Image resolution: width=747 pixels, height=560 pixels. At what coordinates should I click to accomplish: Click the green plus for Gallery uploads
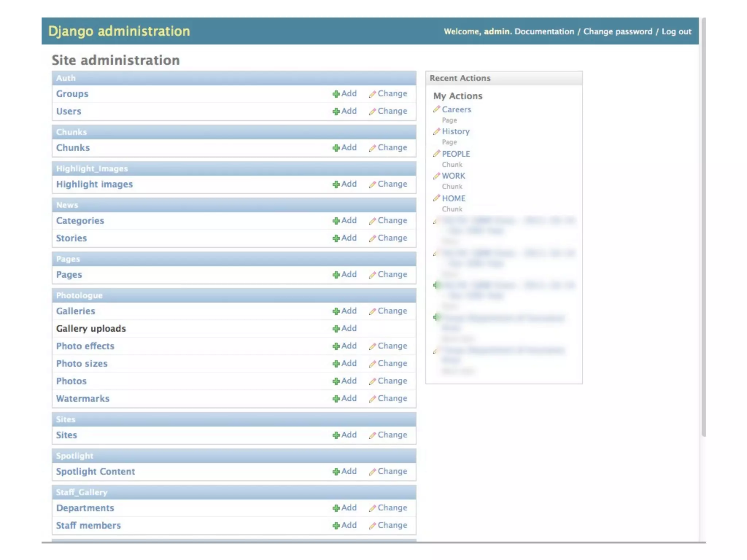tap(336, 329)
